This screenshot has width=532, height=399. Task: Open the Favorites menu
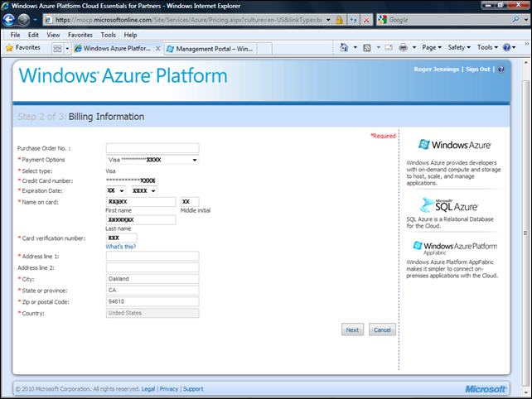[x=80, y=35]
